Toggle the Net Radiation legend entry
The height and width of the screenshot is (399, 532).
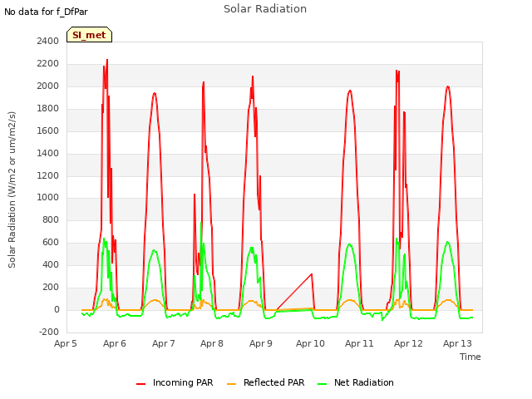(356, 382)
